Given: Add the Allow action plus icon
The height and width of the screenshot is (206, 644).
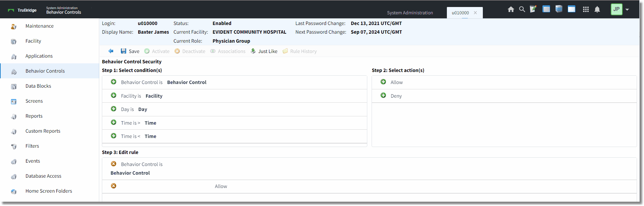Looking at the screenshot, I should click(383, 82).
